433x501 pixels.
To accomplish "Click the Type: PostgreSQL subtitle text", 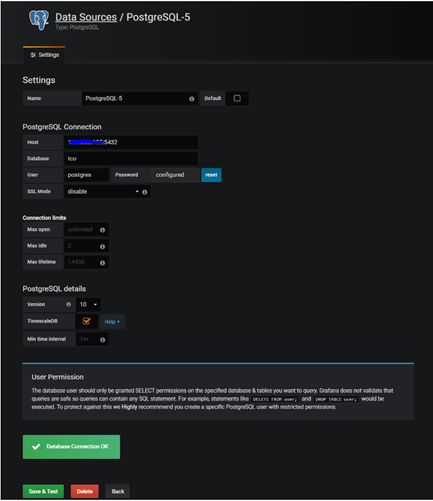I will [x=77, y=27].
